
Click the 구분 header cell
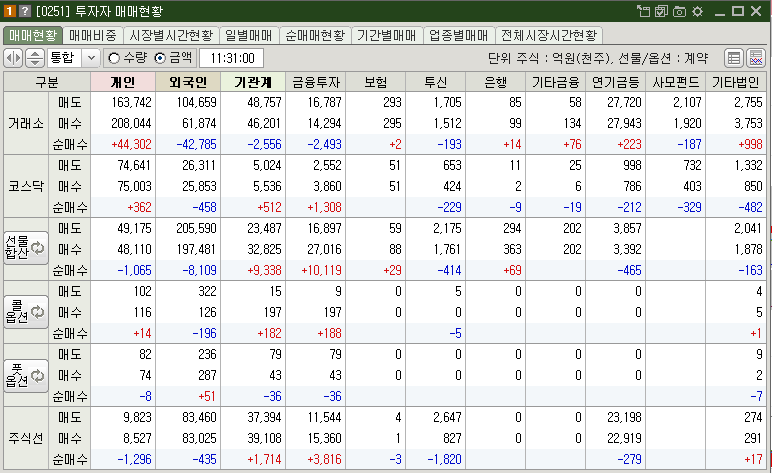click(x=47, y=82)
